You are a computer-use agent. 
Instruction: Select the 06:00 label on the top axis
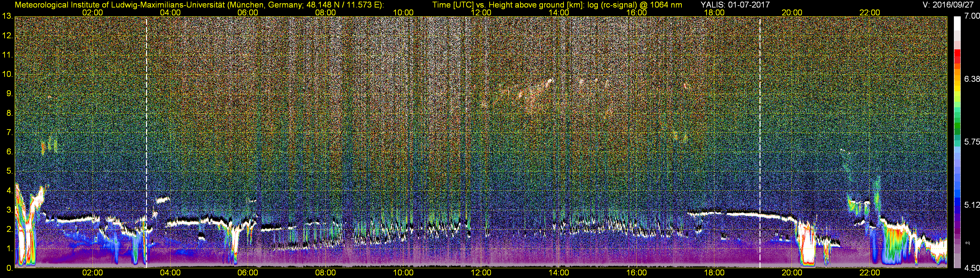(248, 12)
